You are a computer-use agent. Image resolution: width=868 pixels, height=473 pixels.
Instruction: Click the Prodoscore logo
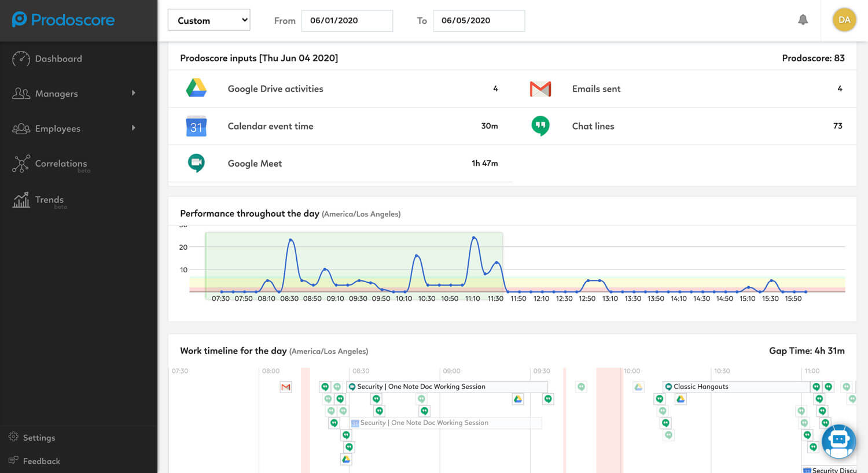coord(63,20)
